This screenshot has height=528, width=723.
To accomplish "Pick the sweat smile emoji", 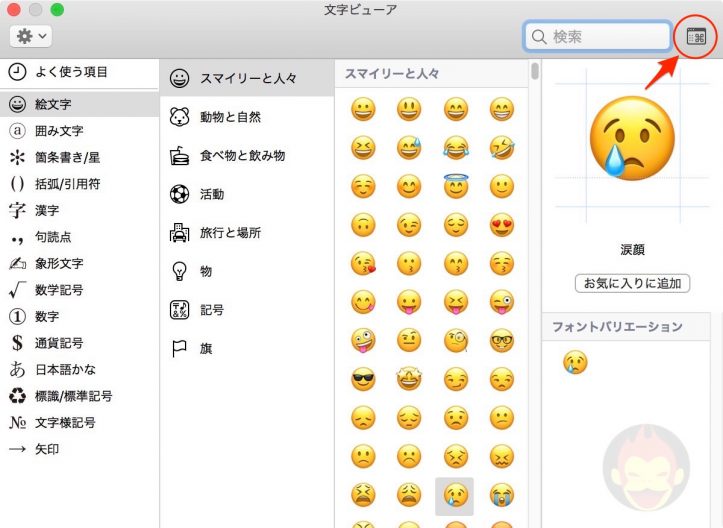I will point(409,148).
